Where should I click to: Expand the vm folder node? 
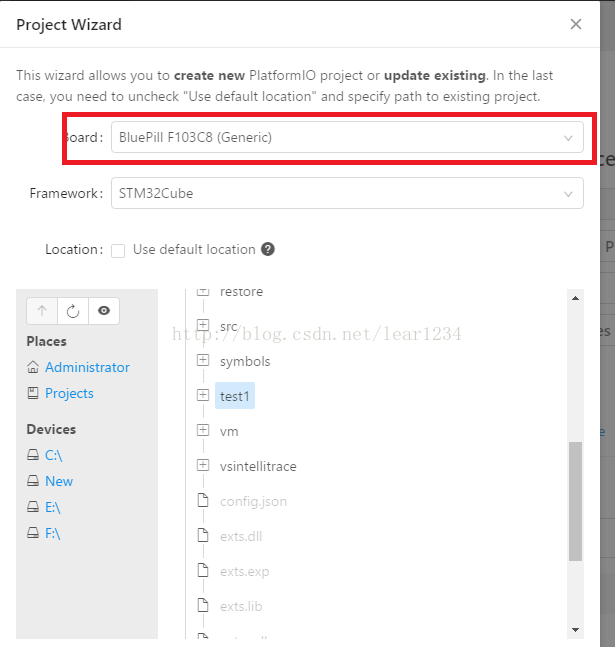203,430
